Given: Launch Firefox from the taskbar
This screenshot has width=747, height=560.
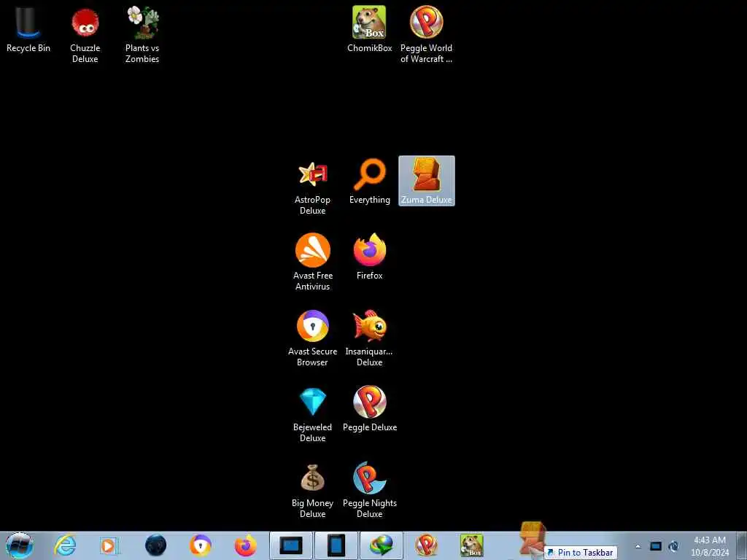Looking at the screenshot, I should pyautogui.click(x=245, y=545).
